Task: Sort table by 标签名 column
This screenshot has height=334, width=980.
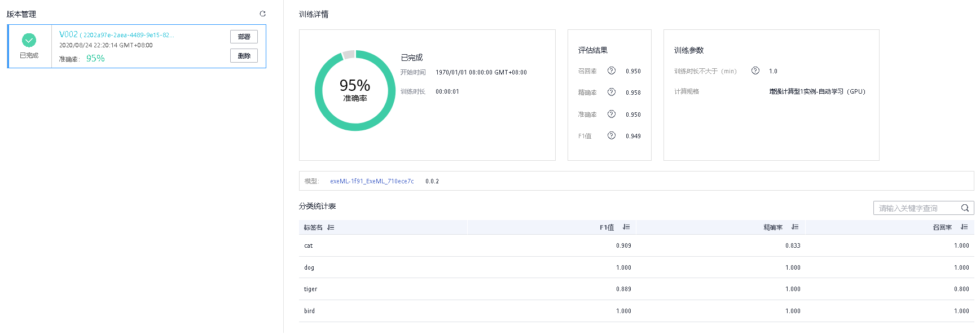Action: click(x=331, y=227)
